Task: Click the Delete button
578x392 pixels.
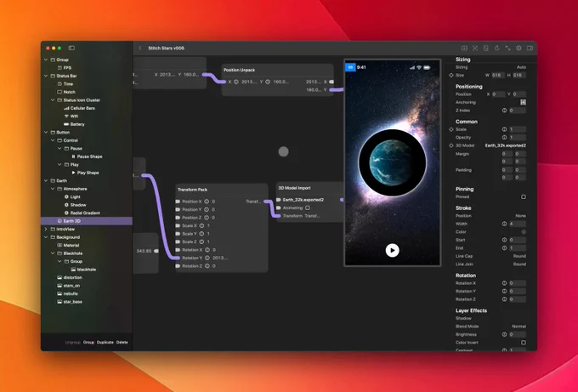Action: pyautogui.click(x=122, y=343)
